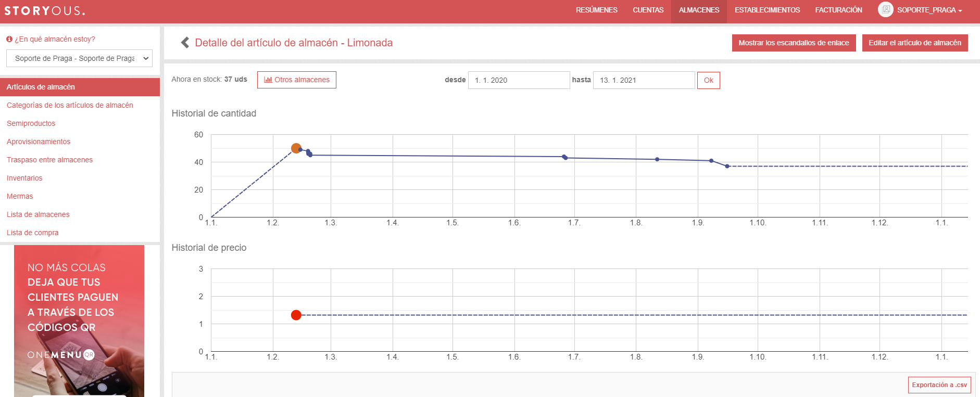
Task: Click Editar el artículo de almacén button
Action: (915, 43)
